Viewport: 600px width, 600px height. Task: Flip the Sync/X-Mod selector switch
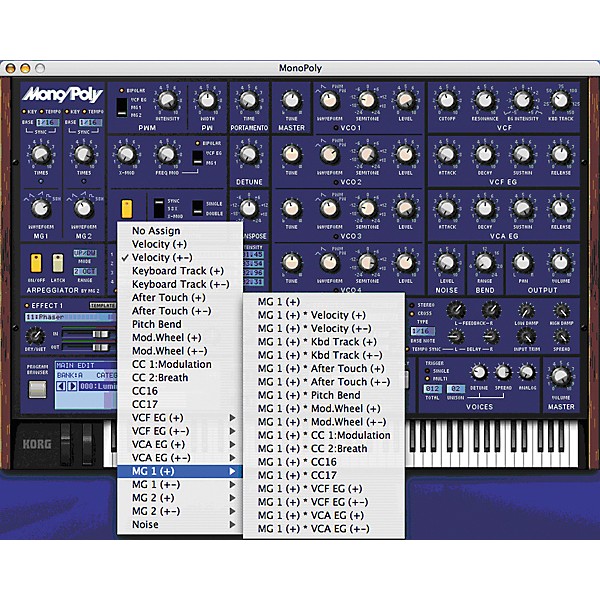pos(159,209)
